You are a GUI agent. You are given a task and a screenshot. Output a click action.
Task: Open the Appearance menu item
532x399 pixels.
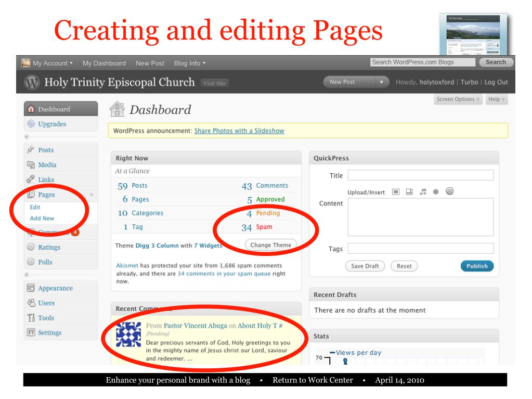pyautogui.click(x=55, y=288)
